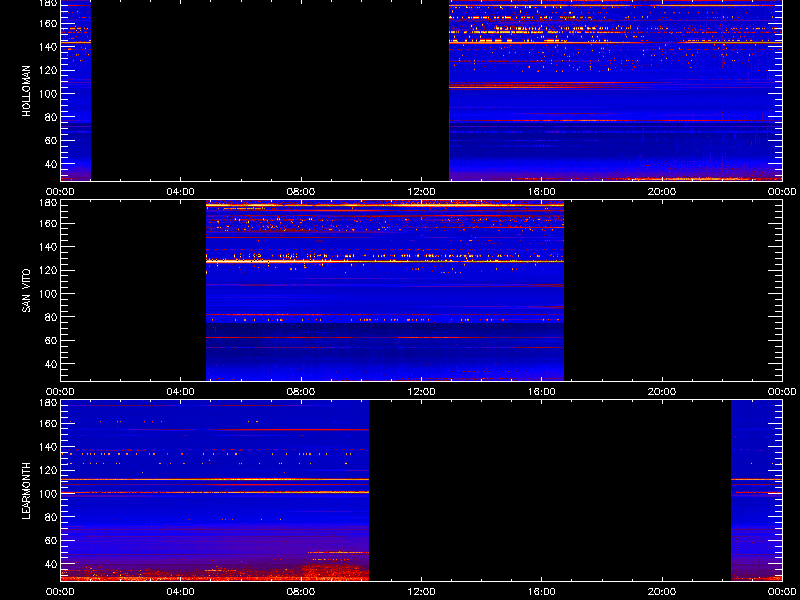
Task: Pick the 160 frequency tick of San Vito panel
Action: 50,223
